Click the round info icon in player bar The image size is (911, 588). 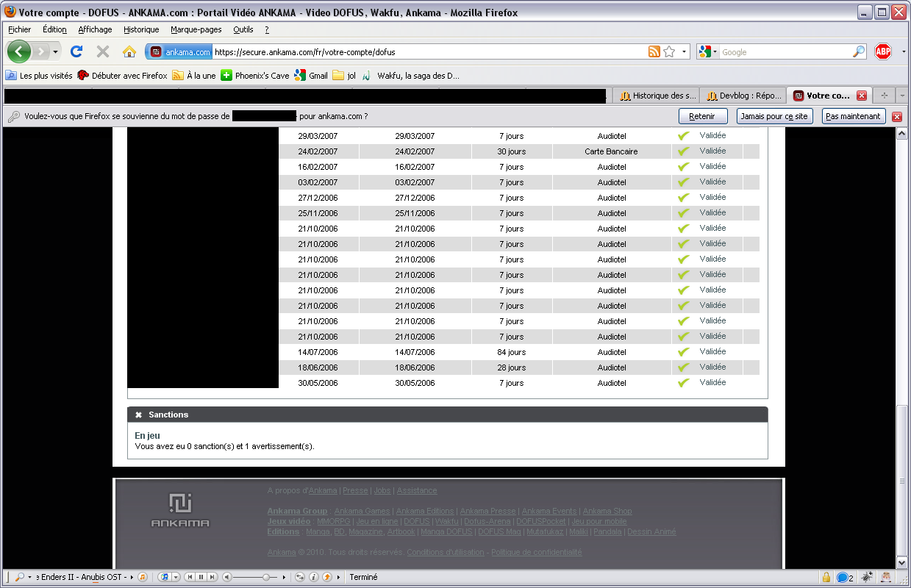point(313,577)
